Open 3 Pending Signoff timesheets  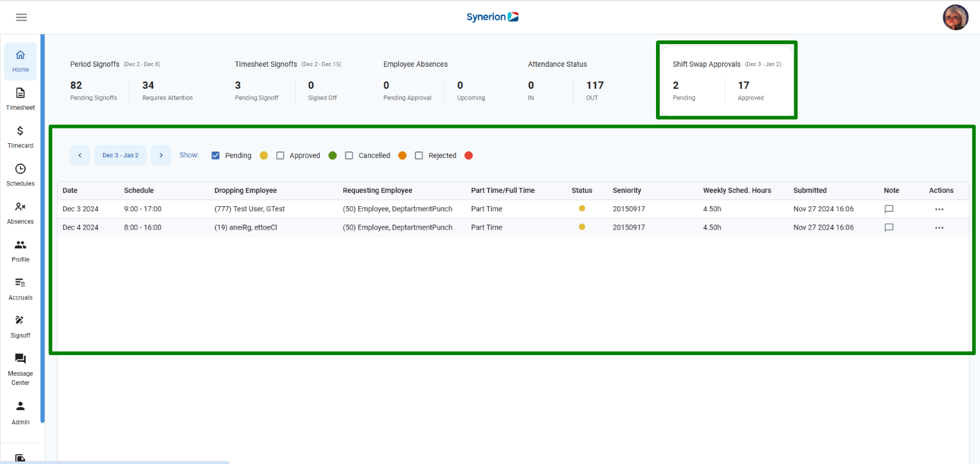click(x=257, y=91)
